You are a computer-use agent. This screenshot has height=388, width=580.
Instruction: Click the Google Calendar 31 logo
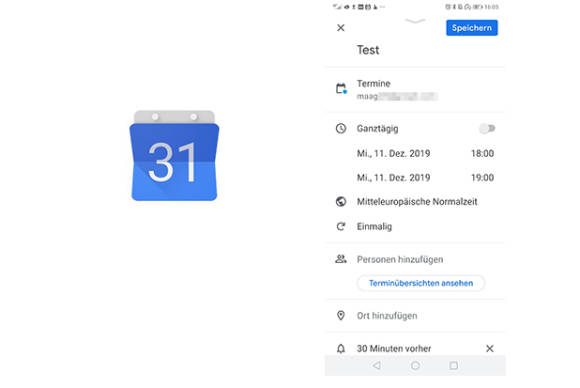[174, 156]
